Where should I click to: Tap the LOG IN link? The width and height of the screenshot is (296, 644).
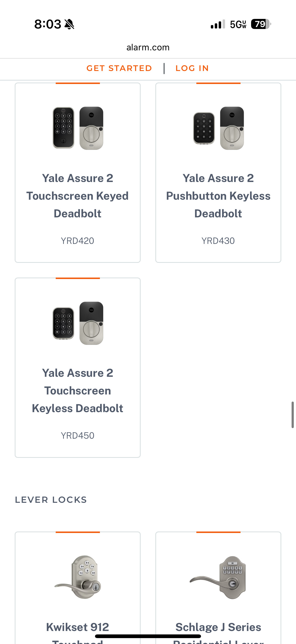pos(192,68)
